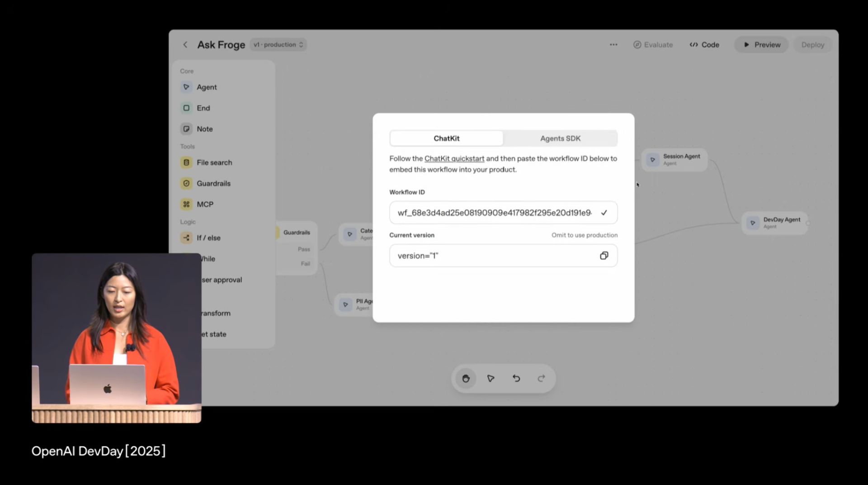Switch to the Agents SDK tab

tap(560, 138)
